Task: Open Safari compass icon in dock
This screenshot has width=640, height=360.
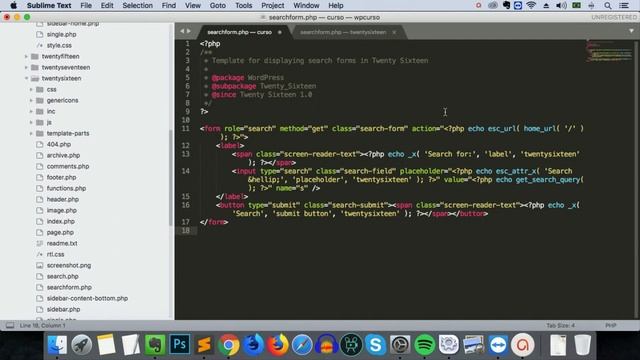Action: pyautogui.click(x=302, y=345)
